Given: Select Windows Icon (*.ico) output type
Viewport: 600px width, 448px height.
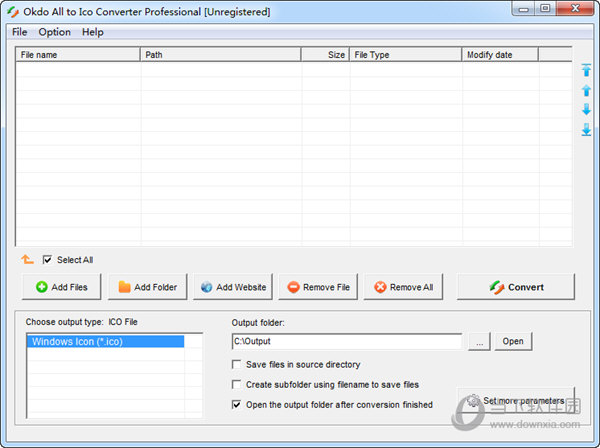Looking at the screenshot, I should tap(106, 342).
